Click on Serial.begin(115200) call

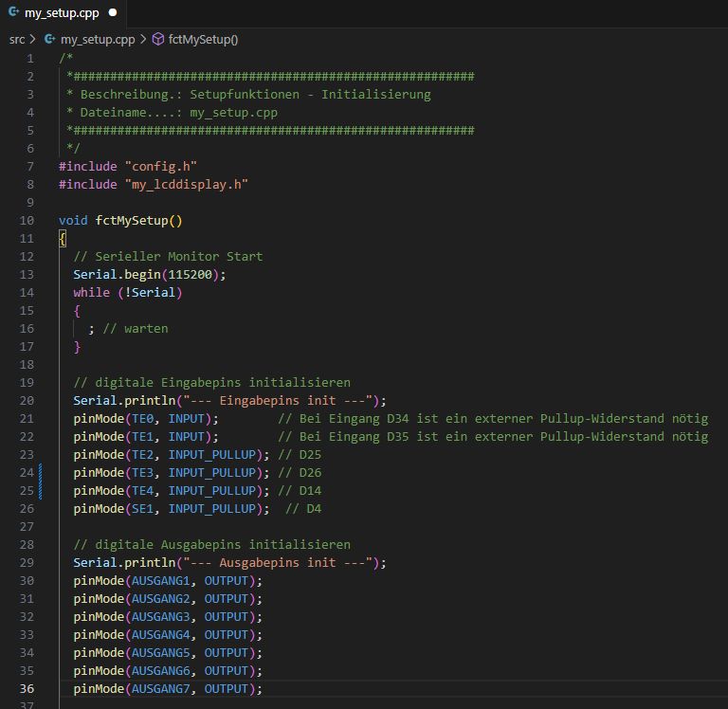click(x=149, y=275)
